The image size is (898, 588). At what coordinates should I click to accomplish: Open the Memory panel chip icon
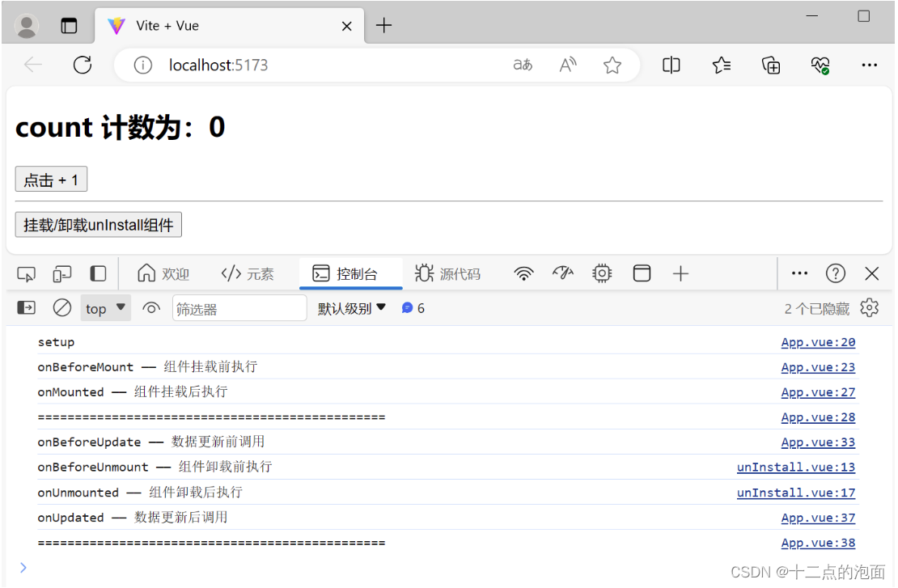601,273
